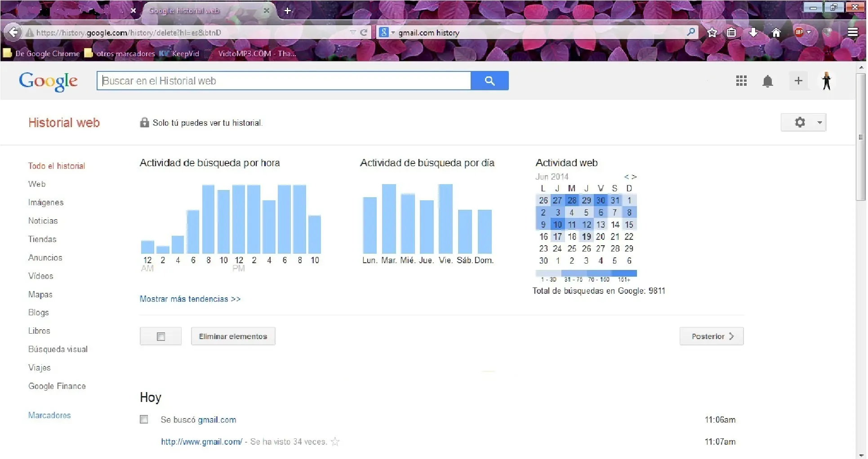Screen dimensions: 868x459
Task: Select Mapas in the sidebar
Action: [x=40, y=295]
